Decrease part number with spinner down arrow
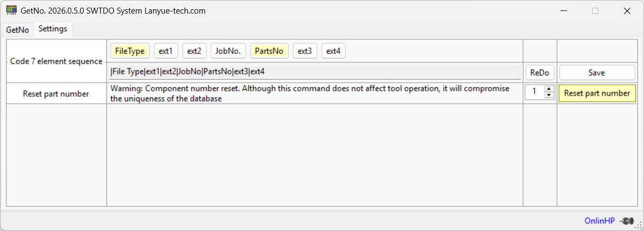The image size is (644, 231). pos(549,96)
